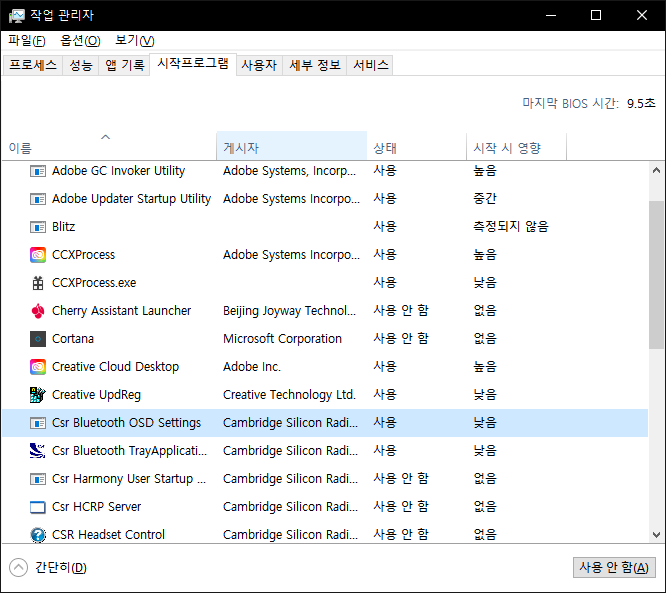The height and width of the screenshot is (593, 666).
Task: Click the Csr HCRP Server icon
Action: tap(38, 507)
